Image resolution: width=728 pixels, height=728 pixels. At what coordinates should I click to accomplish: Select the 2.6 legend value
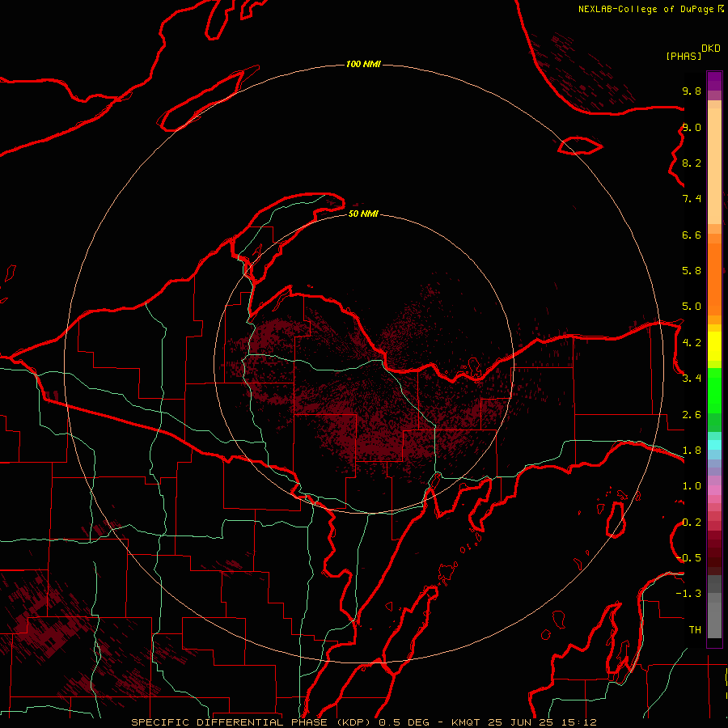[692, 415]
